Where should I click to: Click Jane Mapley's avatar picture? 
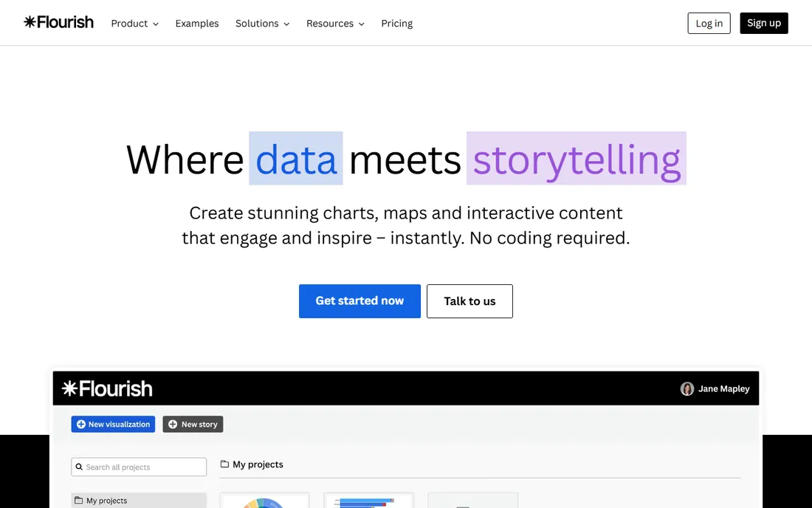pos(687,389)
